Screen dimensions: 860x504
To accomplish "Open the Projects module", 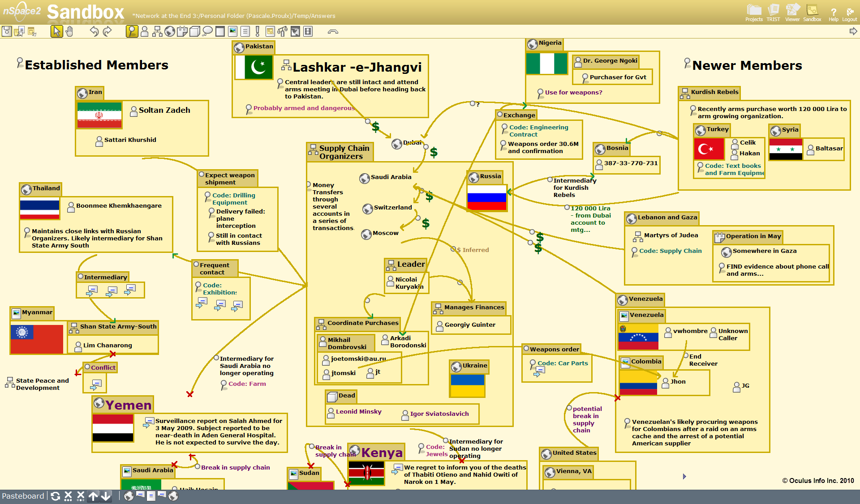I will (754, 13).
